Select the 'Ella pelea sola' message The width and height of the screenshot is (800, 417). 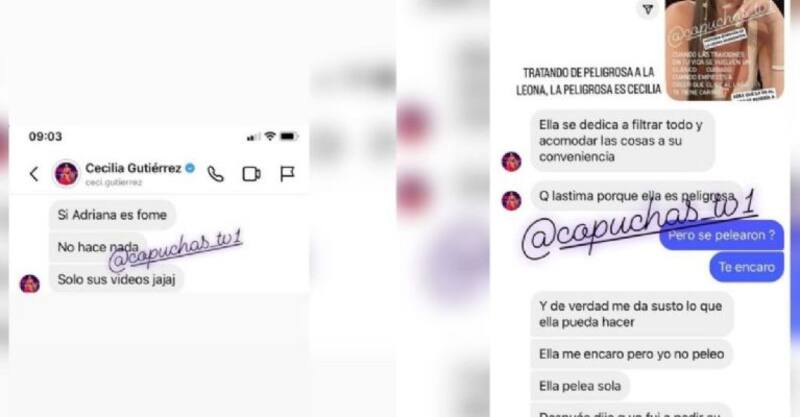click(580, 386)
